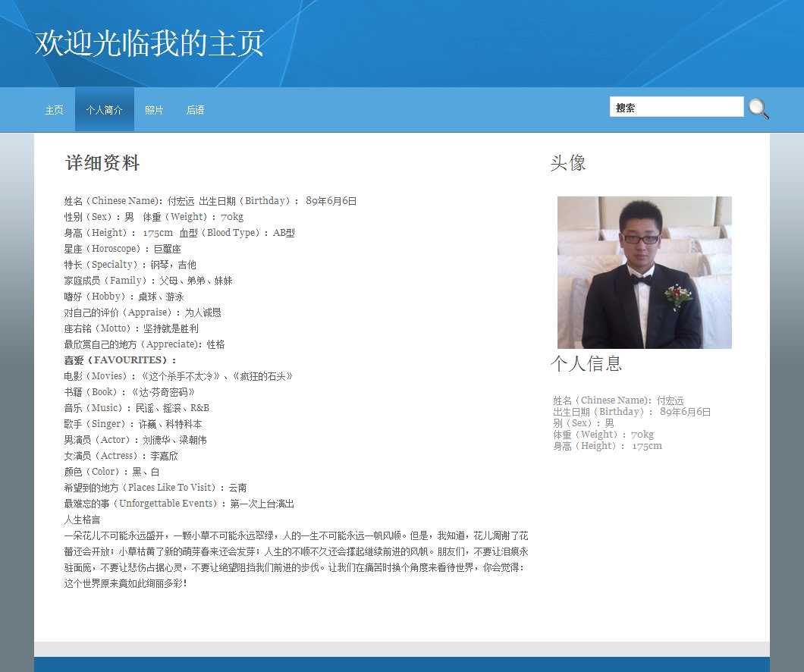Viewport: 804px width, 672px height.
Task: Click the avatar photo under 头像
Action: click(x=644, y=272)
